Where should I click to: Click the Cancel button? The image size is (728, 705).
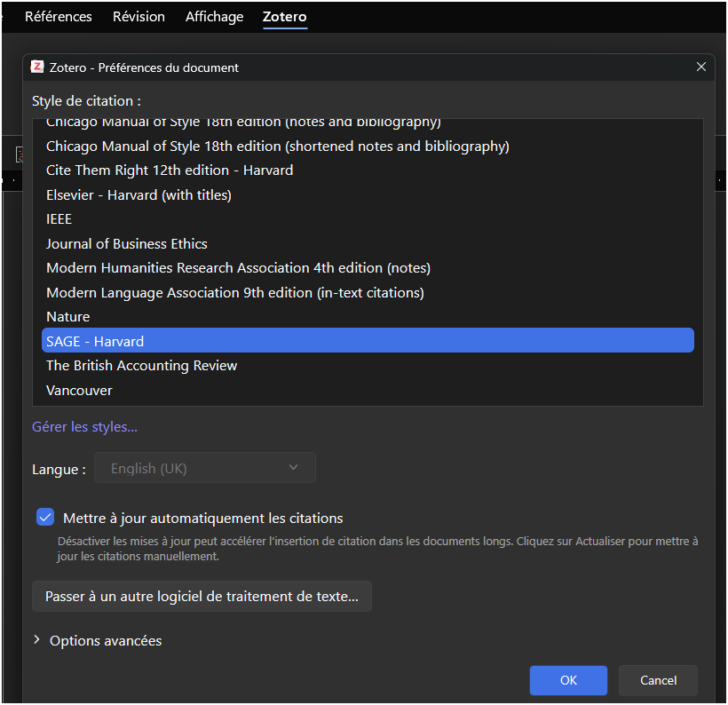pyautogui.click(x=658, y=680)
